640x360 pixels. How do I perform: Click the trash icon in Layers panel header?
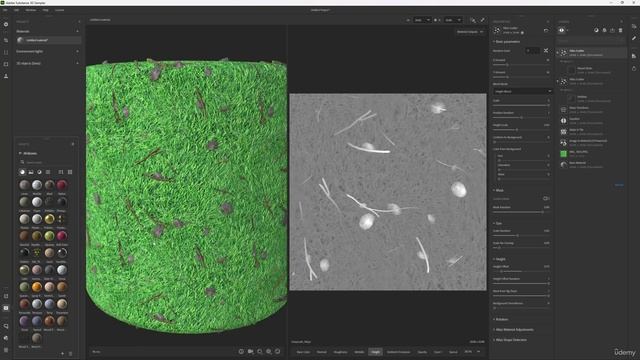pos(620,30)
